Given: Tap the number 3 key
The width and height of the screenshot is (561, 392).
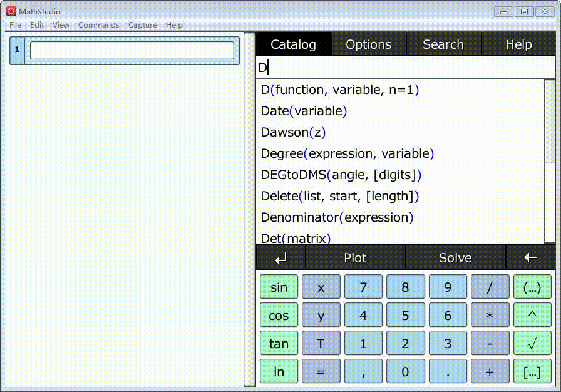Looking at the screenshot, I should [x=448, y=343].
